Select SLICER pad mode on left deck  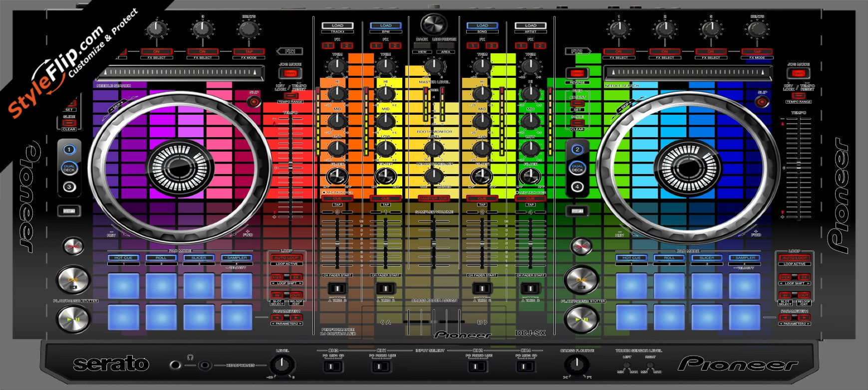pos(199,258)
